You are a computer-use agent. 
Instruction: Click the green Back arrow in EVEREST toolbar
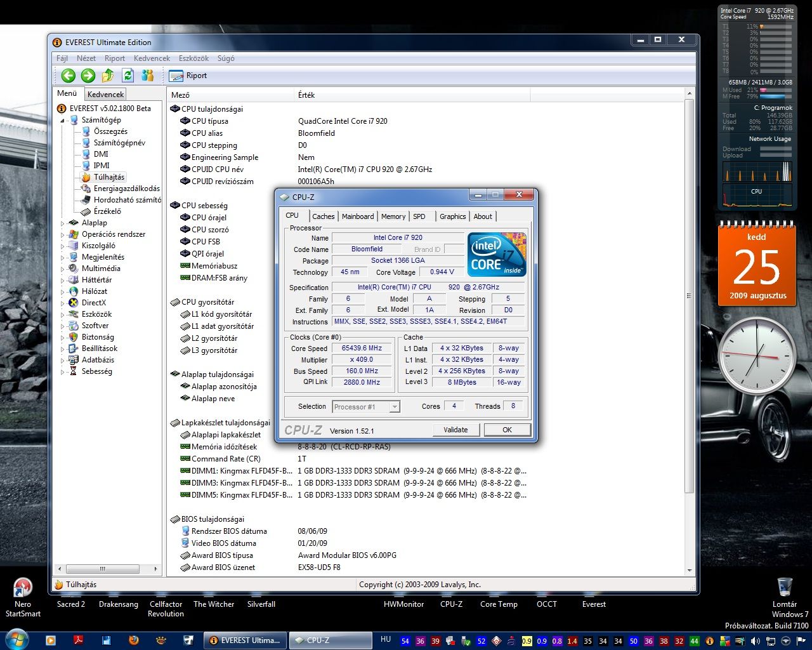click(x=69, y=76)
